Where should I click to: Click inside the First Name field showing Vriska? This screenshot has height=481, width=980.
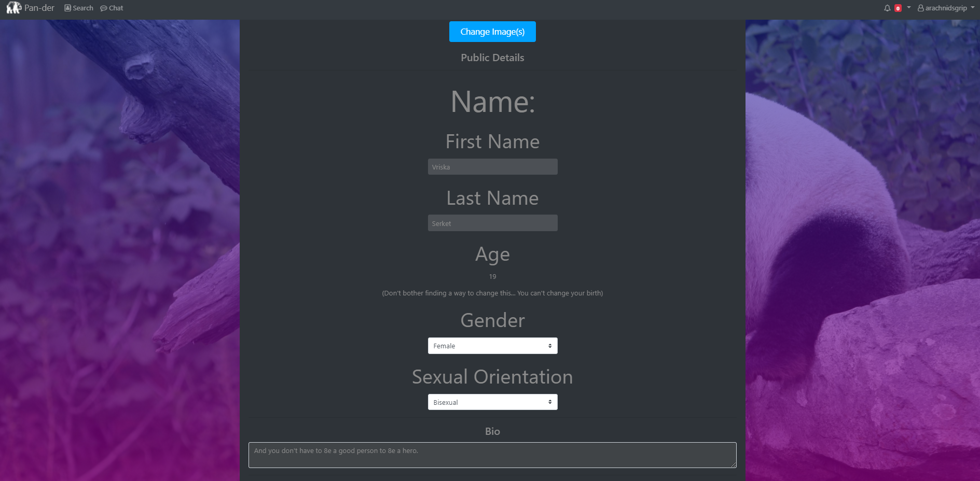click(492, 166)
